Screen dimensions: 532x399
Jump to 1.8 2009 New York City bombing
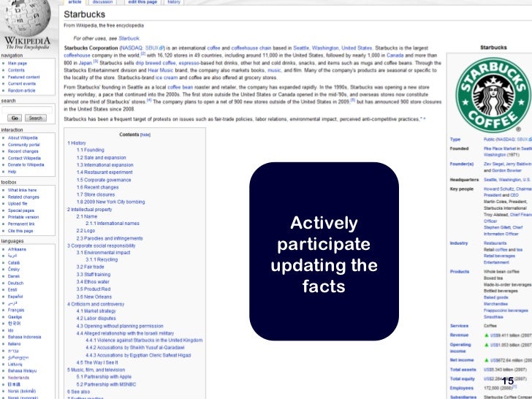tap(110, 202)
